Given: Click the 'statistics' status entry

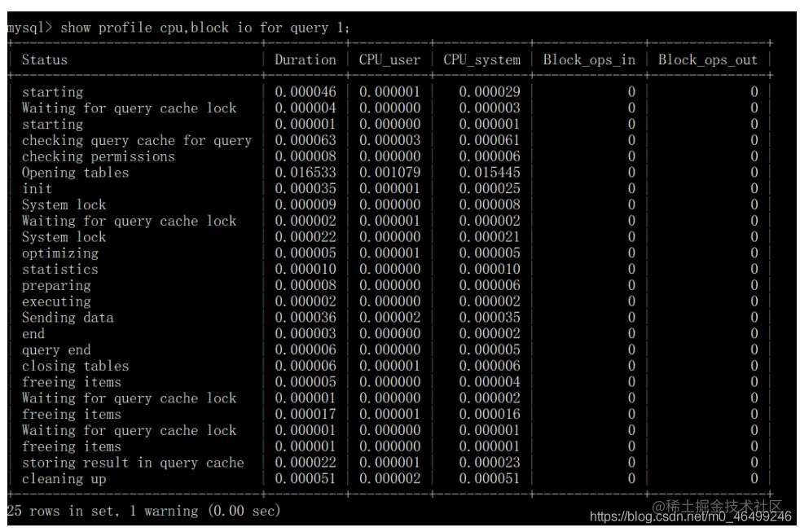Looking at the screenshot, I should click(59, 270).
